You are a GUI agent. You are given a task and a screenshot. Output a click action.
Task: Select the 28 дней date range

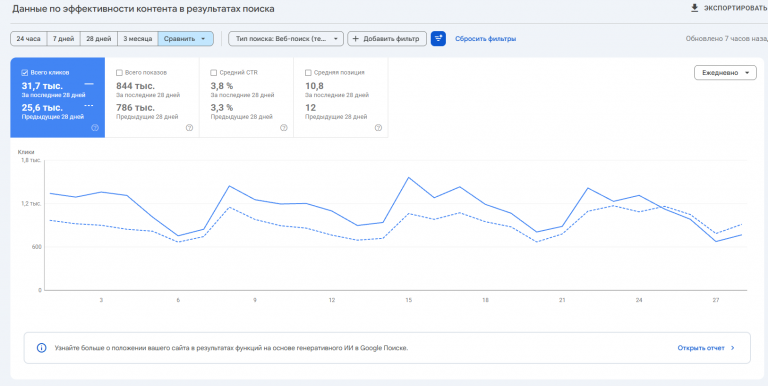(99, 39)
